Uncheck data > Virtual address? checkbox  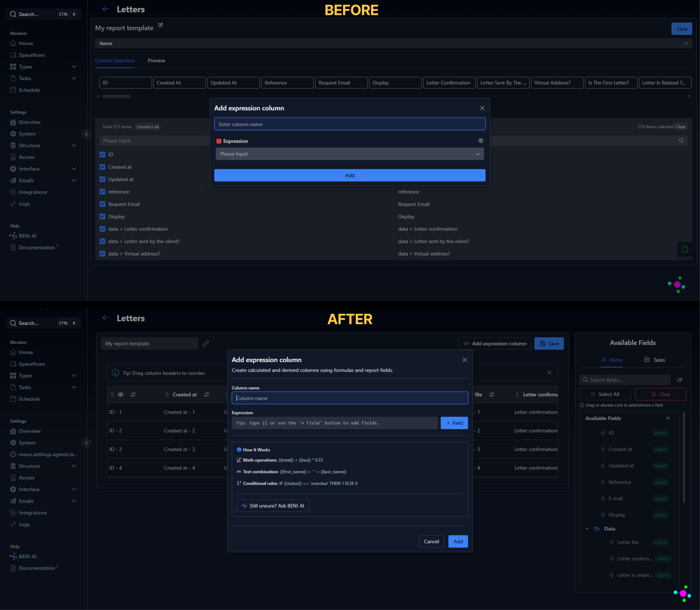[x=103, y=254]
